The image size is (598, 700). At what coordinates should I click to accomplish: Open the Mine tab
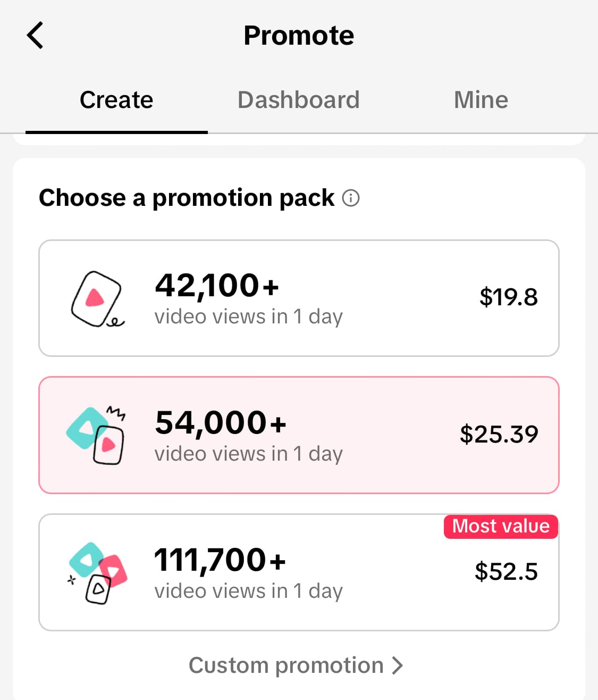[481, 99]
